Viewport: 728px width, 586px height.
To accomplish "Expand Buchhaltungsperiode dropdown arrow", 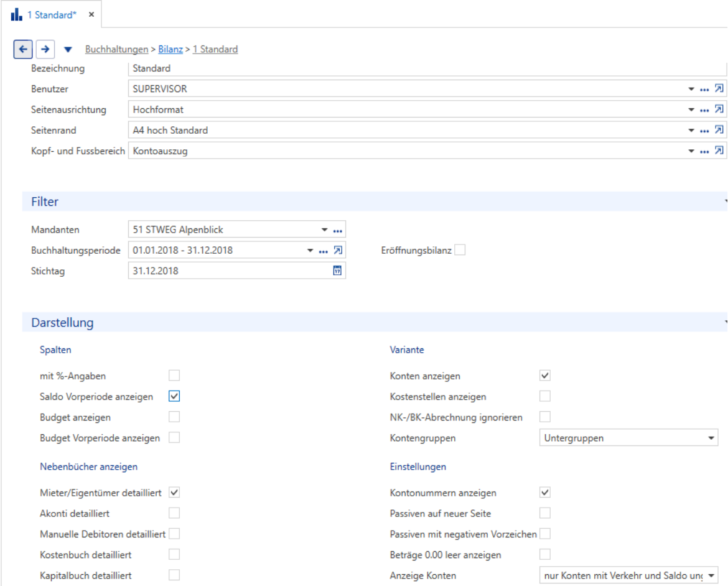I will click(x=310, y=251).
